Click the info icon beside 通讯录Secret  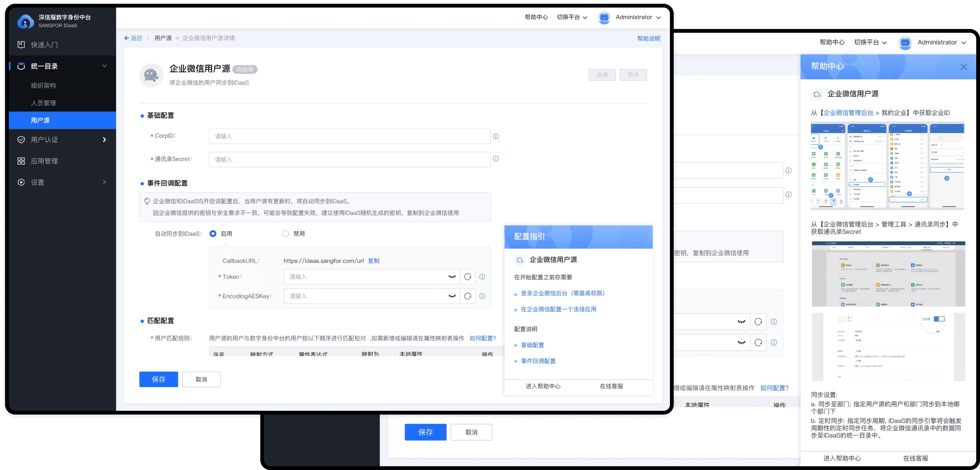pos(496,159)
